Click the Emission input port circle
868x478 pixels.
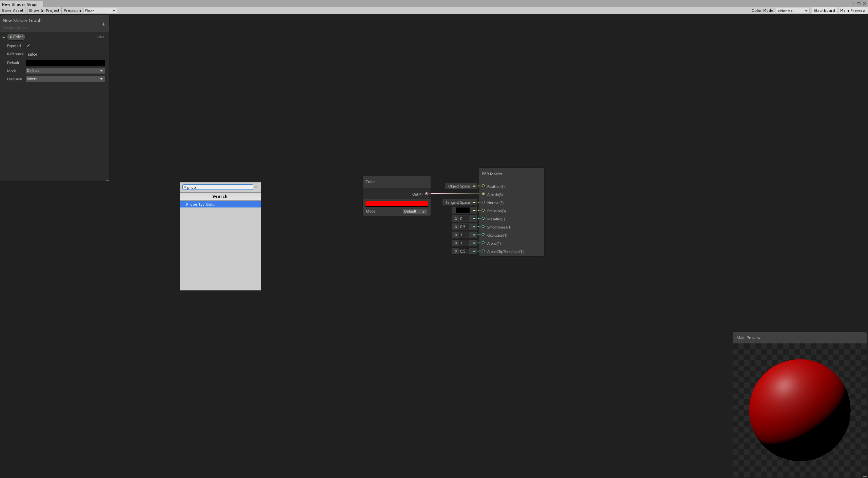tap(483, 211)
